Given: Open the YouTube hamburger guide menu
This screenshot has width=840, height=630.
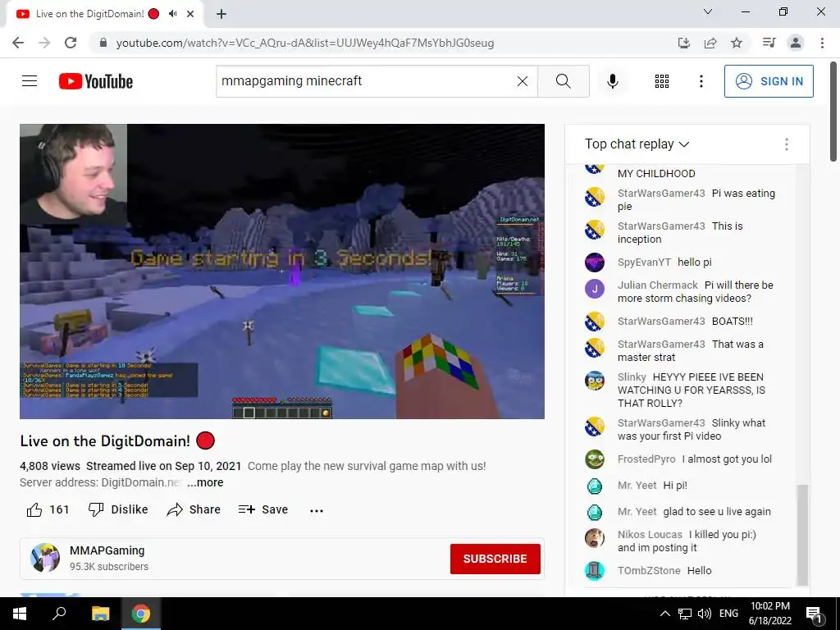Looking at the screenshot, I should (30, 81).
